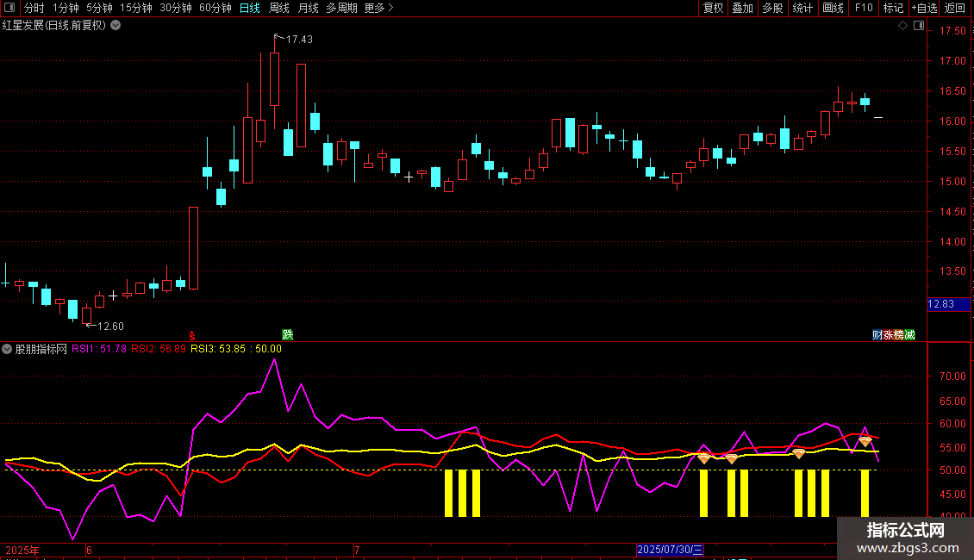The height and width of the screenshot is (560, 974).
Task: Click the RSI2: 56.89 readout
Action: point(159,349)
